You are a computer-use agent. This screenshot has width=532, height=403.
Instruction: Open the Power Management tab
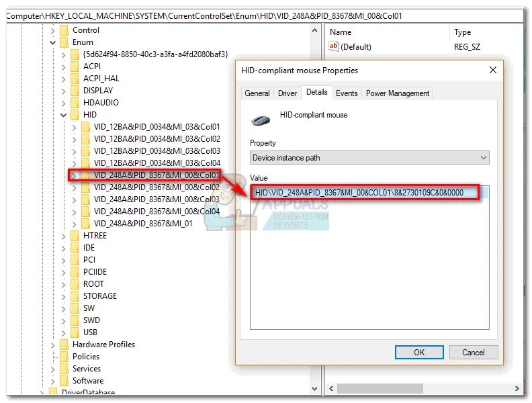pyautogui.click(x=397, y=93)
